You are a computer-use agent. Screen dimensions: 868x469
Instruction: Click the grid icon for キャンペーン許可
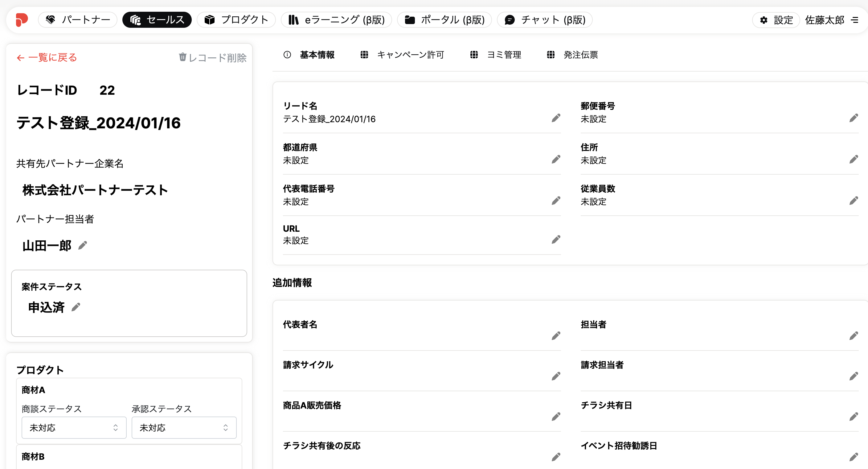(364, 55)
